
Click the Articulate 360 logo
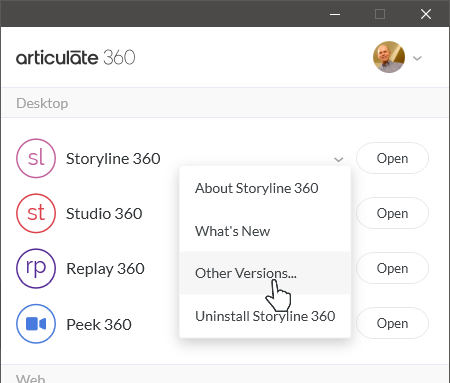point(75,57)
